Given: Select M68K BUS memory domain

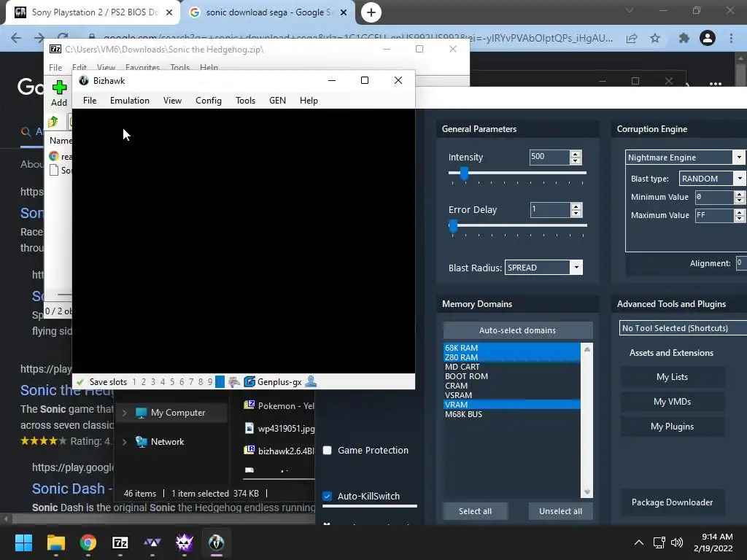Looking at the screenshot, I should (511, 414).
